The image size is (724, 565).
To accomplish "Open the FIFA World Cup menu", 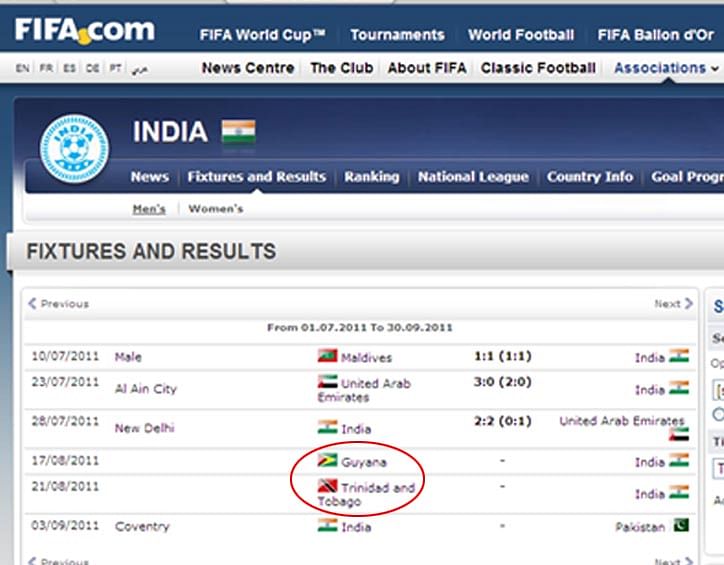I will (262, 35).
